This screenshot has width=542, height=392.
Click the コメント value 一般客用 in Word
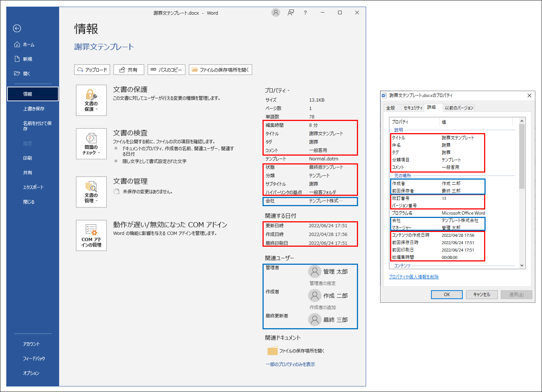(x=318, y=150)
